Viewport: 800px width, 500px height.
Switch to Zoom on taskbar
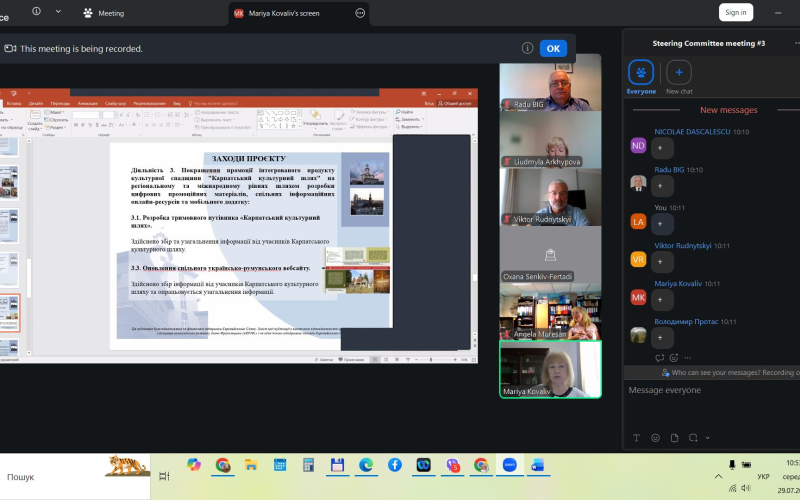(509, 465)
